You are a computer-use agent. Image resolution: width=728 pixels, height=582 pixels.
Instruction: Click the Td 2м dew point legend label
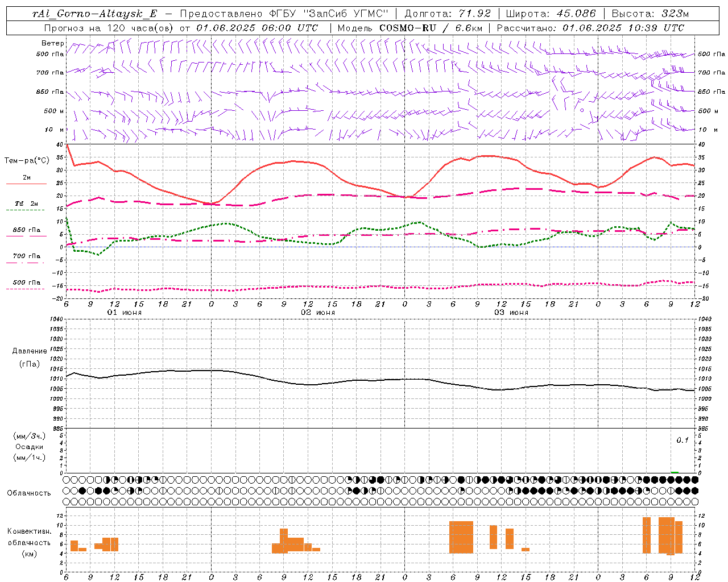click(27, 203)
